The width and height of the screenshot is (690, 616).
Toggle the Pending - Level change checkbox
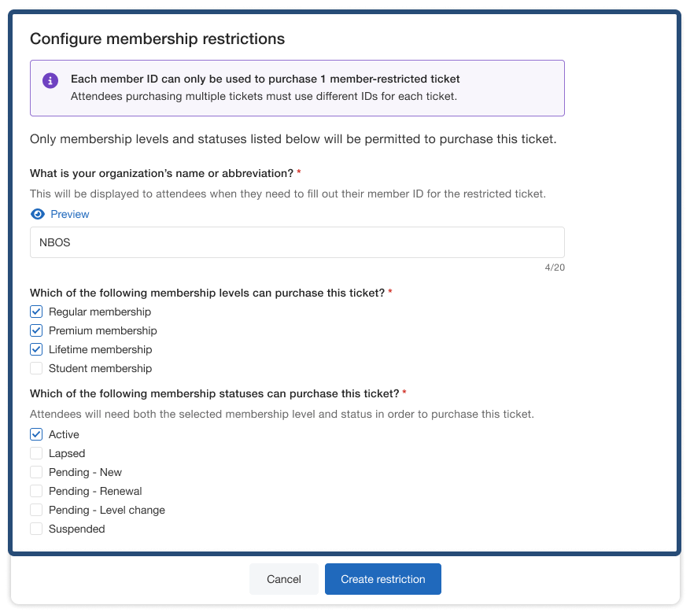click(x=36, y=510)
